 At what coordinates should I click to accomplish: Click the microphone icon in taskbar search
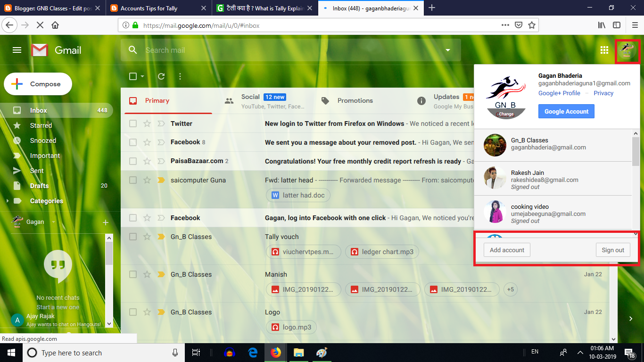pos(175,353)
